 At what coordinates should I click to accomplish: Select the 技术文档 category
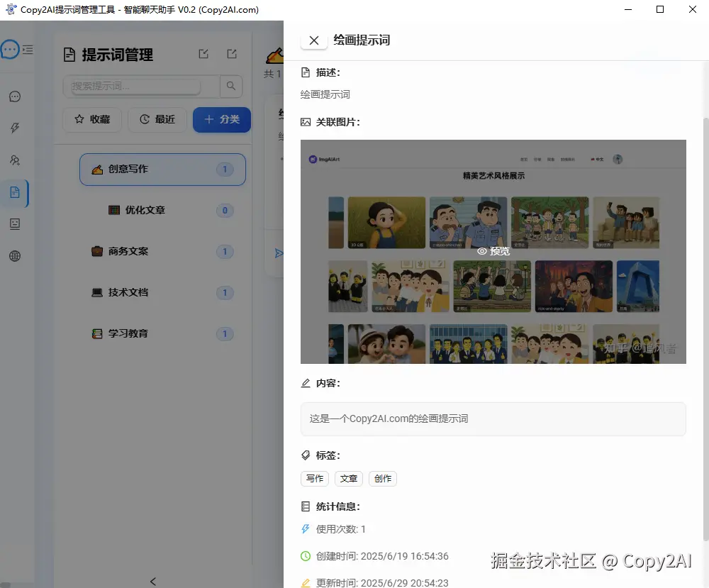pos(163,293)
